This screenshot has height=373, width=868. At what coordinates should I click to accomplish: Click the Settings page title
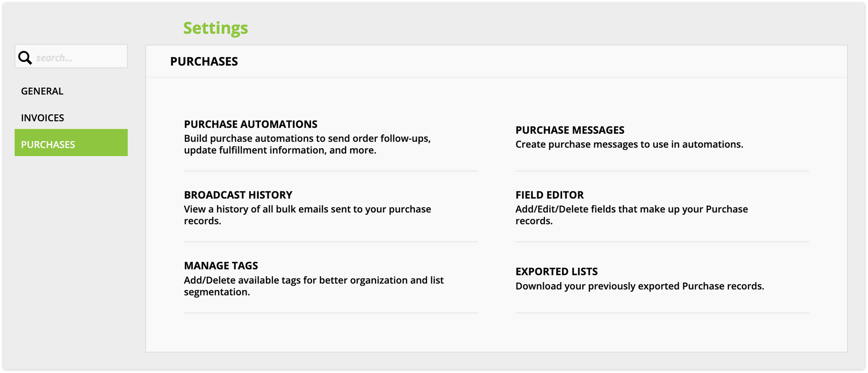pos(215,28)
